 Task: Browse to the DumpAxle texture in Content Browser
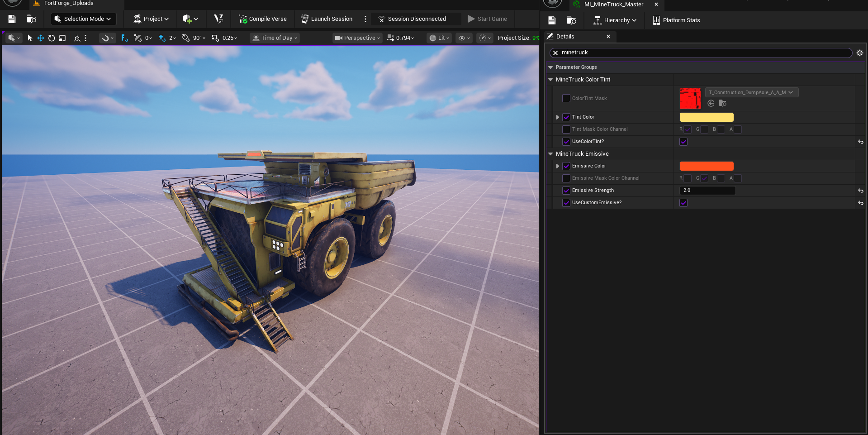point(722,103)
